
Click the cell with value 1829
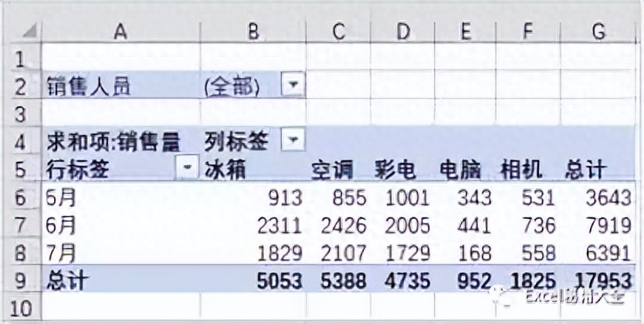[253, 253]
